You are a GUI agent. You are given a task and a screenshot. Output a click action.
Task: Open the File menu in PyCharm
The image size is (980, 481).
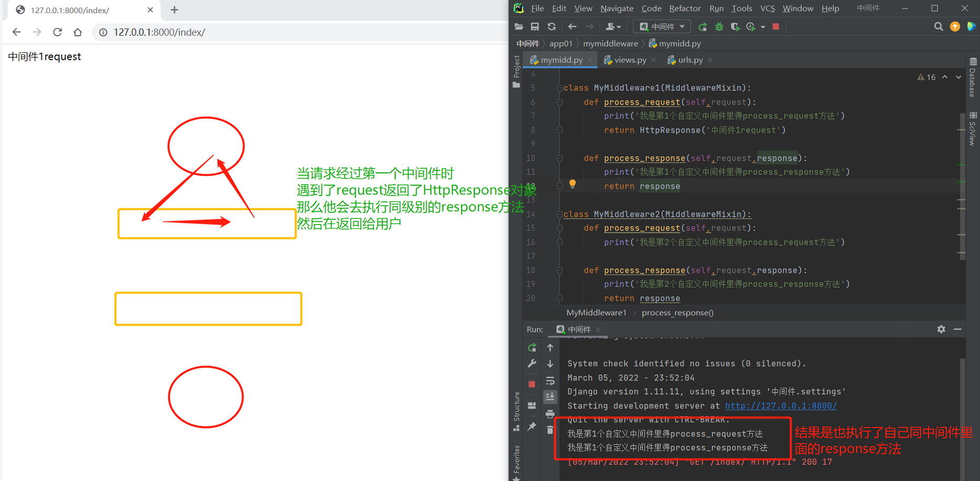(x=537, y=8)
